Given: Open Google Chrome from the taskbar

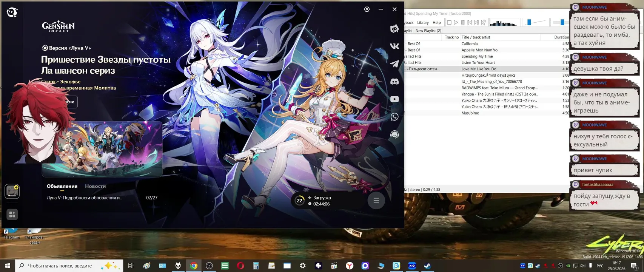Looking at the screenshot, I should [194, 266].
